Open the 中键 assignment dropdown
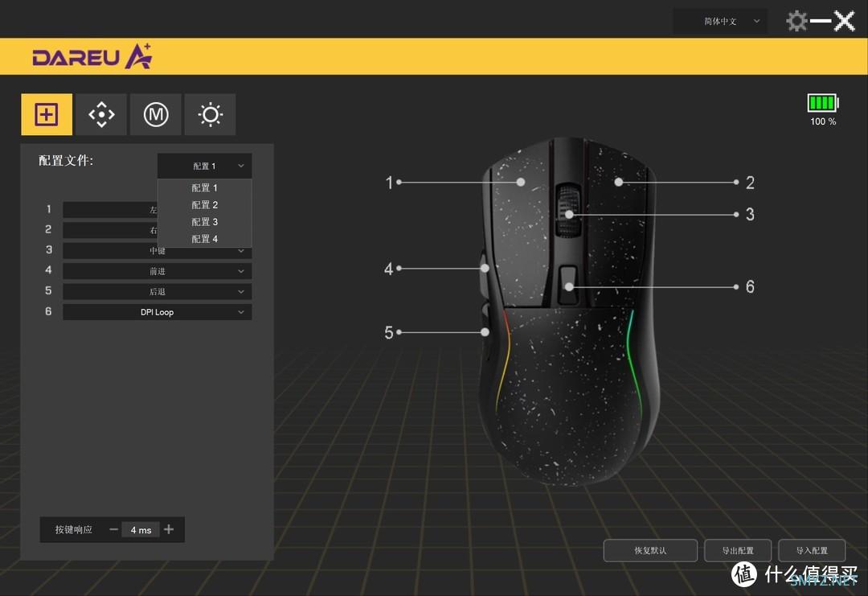 (x=158, y=251)
